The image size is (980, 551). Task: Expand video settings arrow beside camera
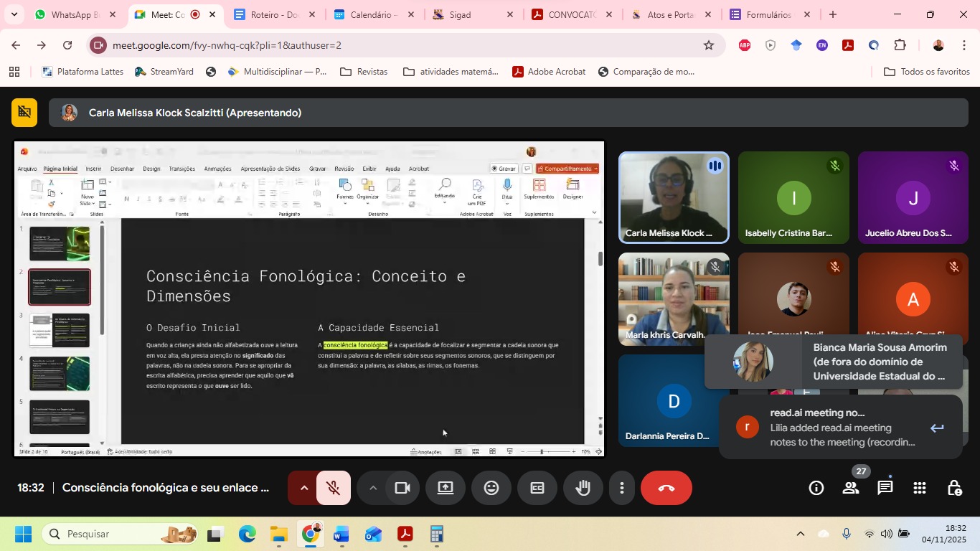pos(372,488)
